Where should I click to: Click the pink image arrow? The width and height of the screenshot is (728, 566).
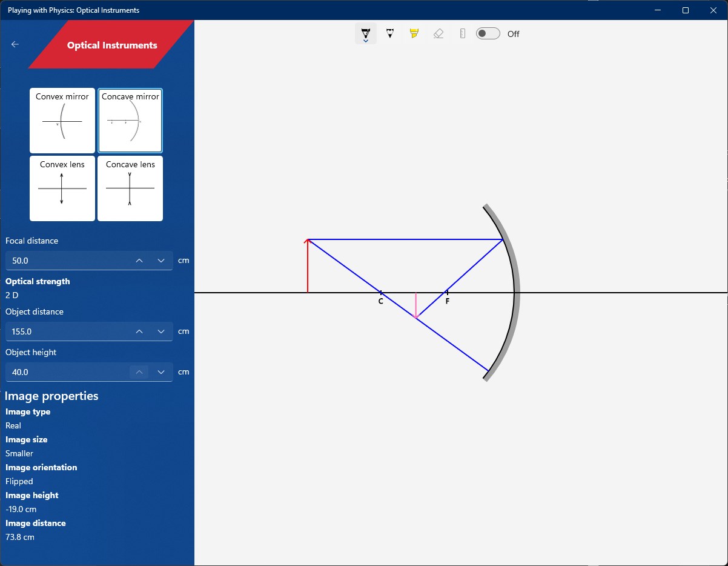pos(415,306)
